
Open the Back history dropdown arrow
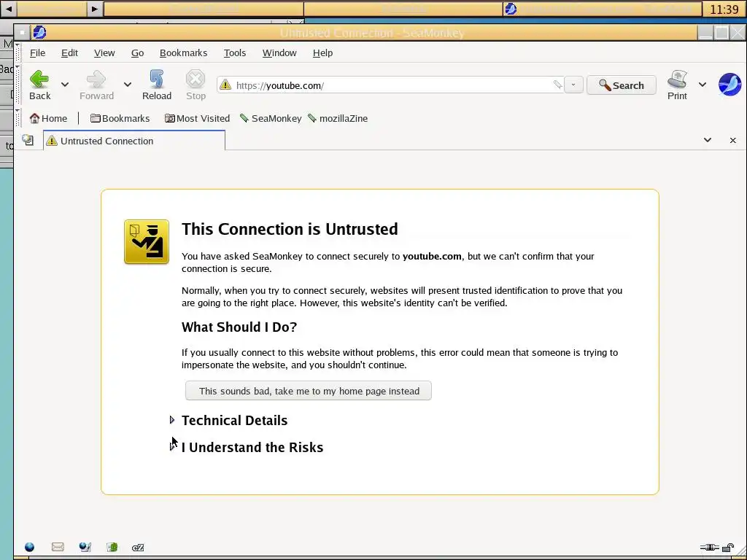click(x=65, y=85)
